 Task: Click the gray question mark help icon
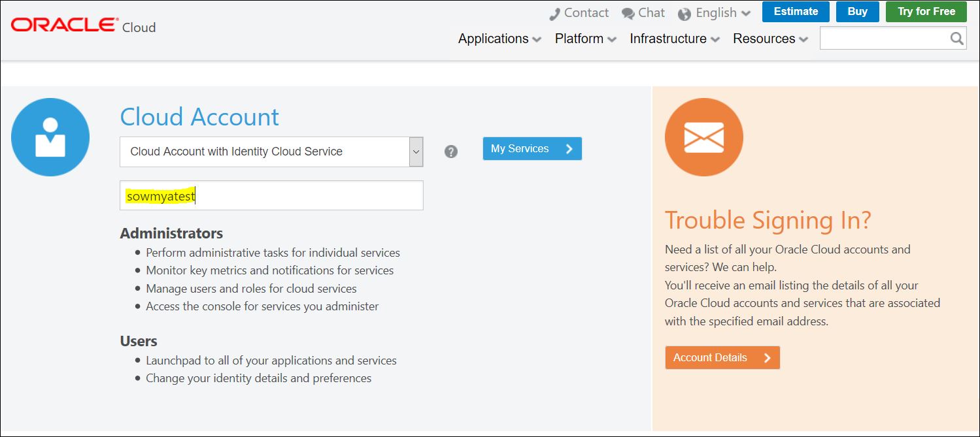(x=451, y=152)
